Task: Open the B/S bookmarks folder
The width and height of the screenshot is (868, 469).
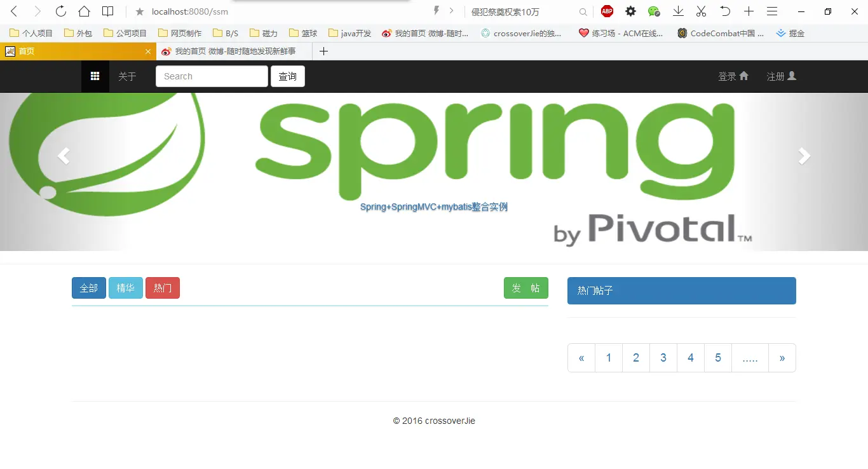Action: [226, 33]
